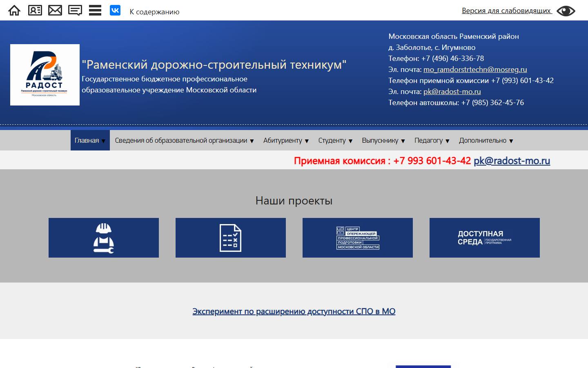Open the worker with wrench project tile
The image size is (588, 368).
[x=104, y=238]
